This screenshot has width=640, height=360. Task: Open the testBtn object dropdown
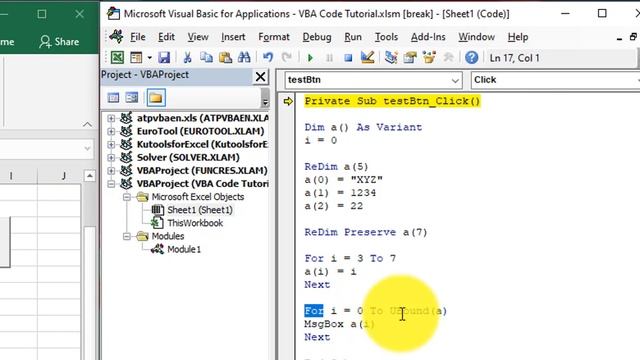pyautogui.click(x=455, y=80)
